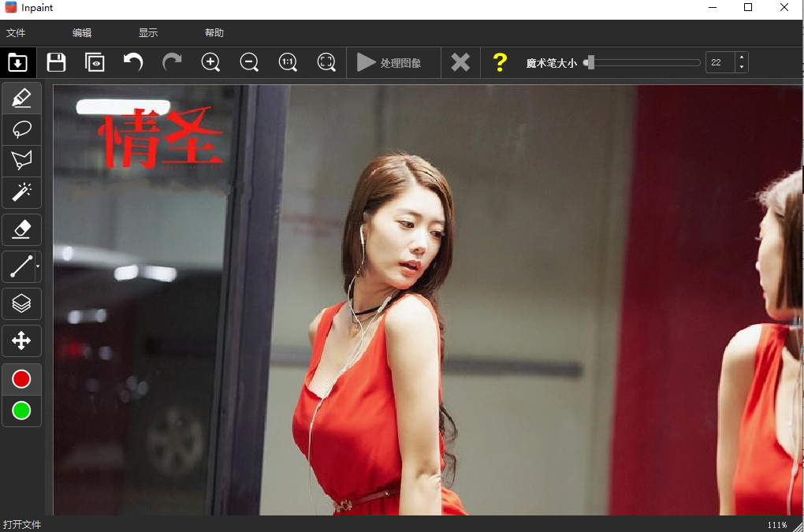The image size is (804, 532).
Task: Undo the last action
Action: pyautogui.click(x=133, y=62)
